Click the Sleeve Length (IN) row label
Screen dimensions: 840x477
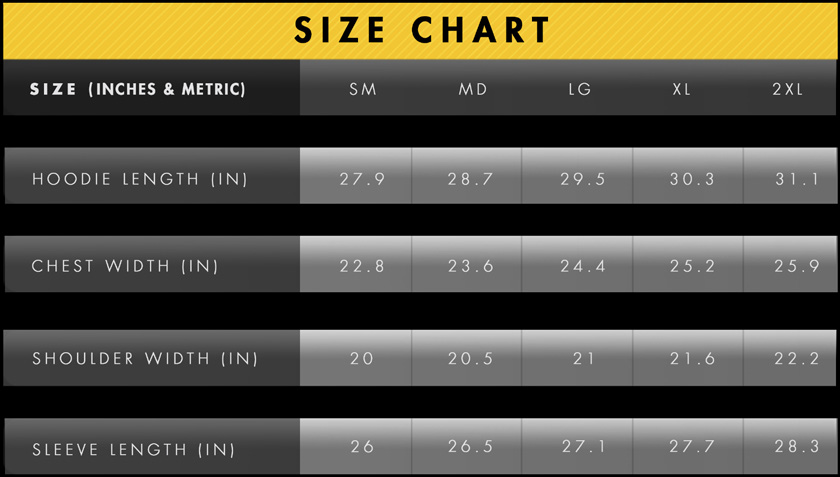click(x=134, y=449)
